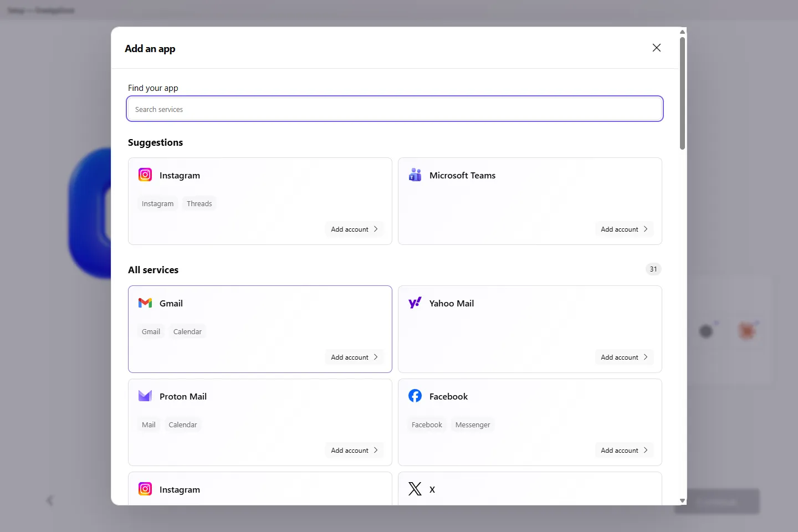Click the Instagram icon under All services
The image size is (798, 532).
[x=145, y=489]
